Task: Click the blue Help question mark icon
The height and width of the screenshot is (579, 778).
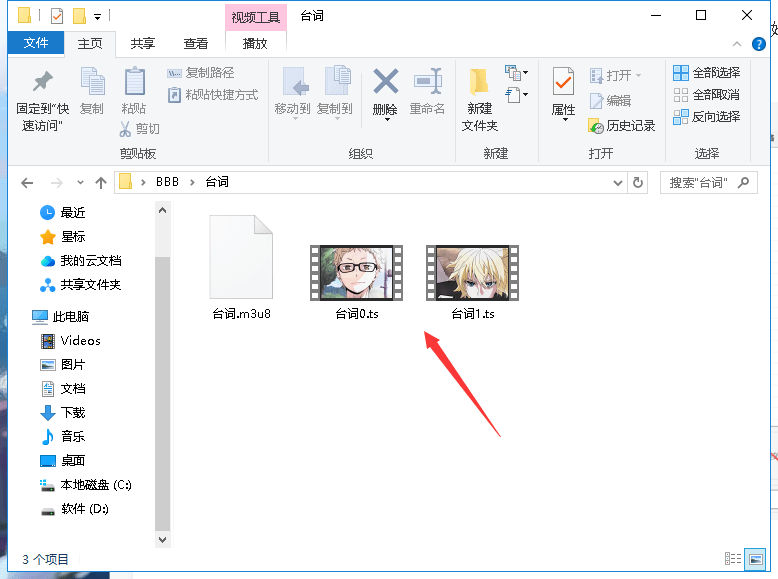Action: (x=759, y=44)
